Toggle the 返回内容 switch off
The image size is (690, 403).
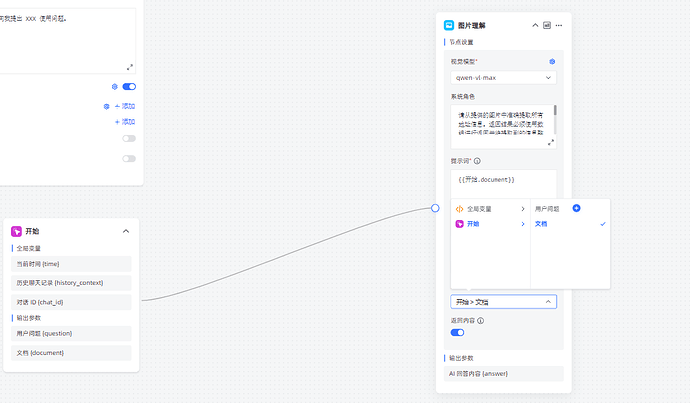[457, 333]
